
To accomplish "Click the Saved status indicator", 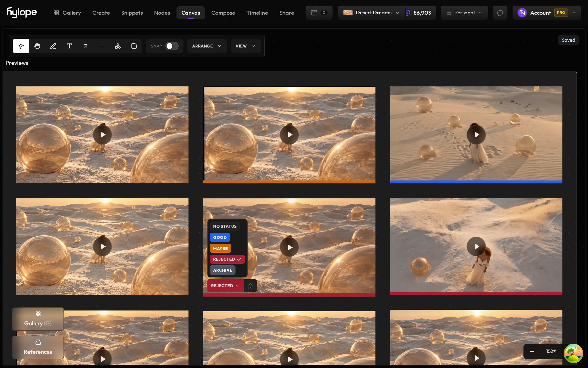I will (568, 40).
